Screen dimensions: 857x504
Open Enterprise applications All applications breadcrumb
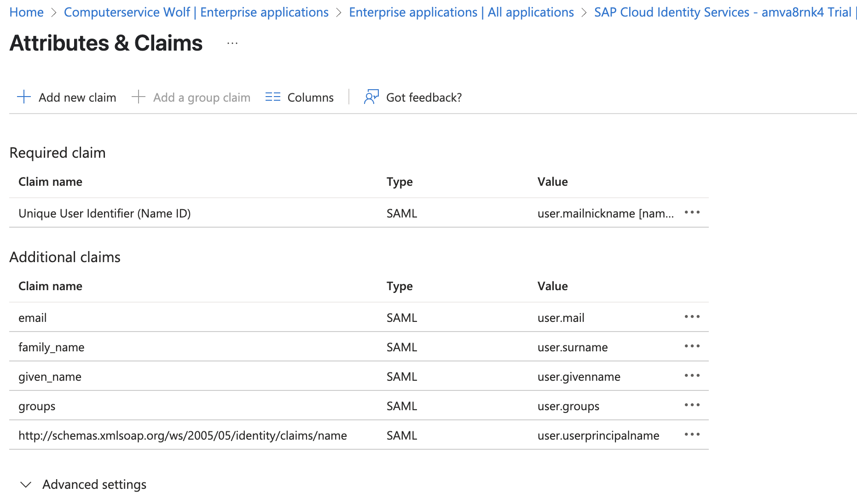(x=461, y=12)
